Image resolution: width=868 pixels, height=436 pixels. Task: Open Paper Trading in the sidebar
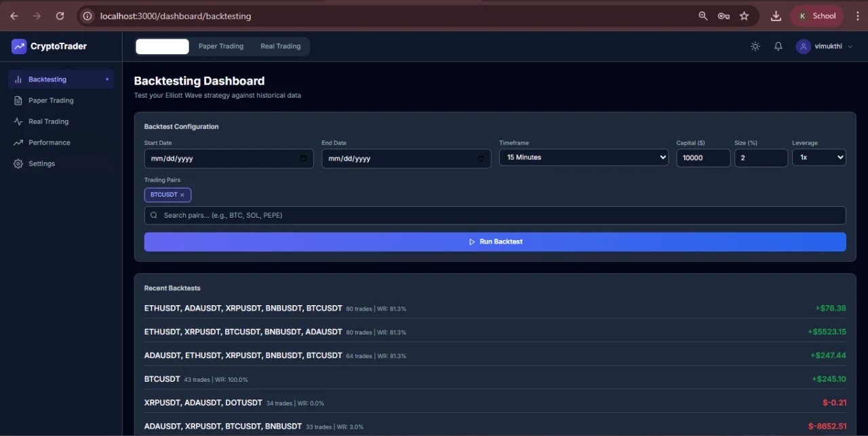pyautogui.click(x=61, y=100)
